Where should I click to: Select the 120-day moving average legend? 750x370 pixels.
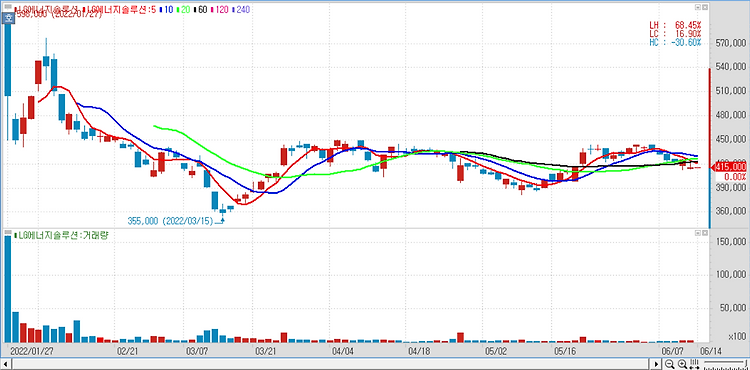220,10
